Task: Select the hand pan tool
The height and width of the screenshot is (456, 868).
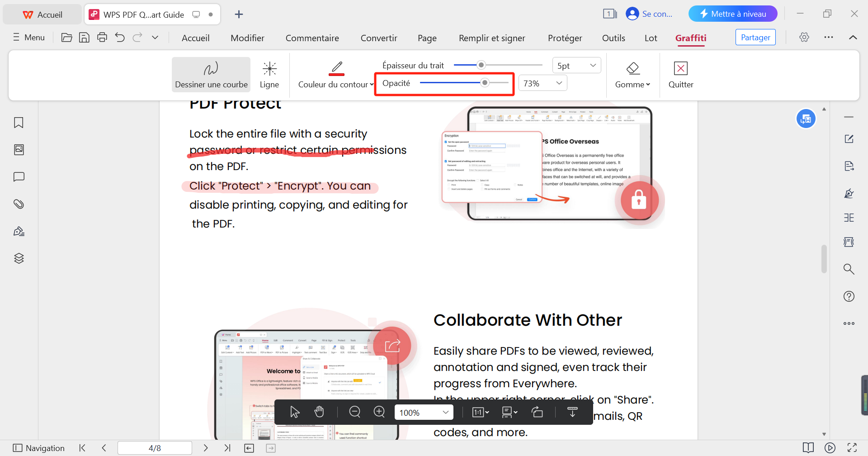Action: click(319, 412)
